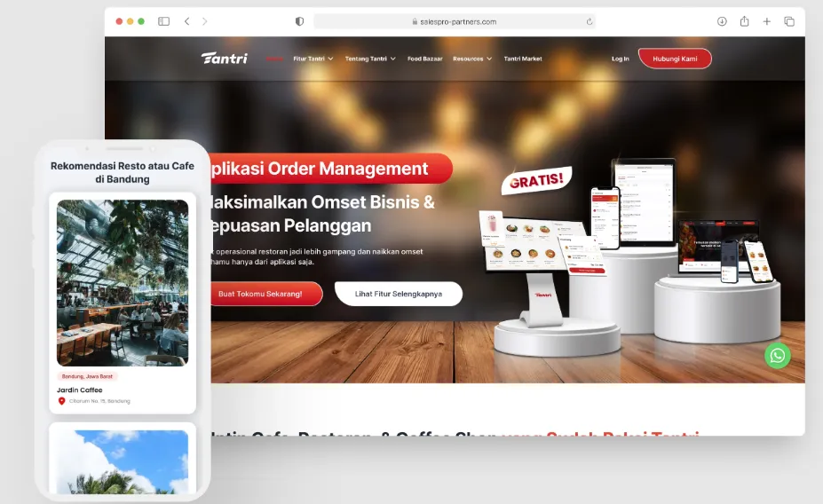Go back with the browser back arrow

pyautogui.click(x=186, y=21)
